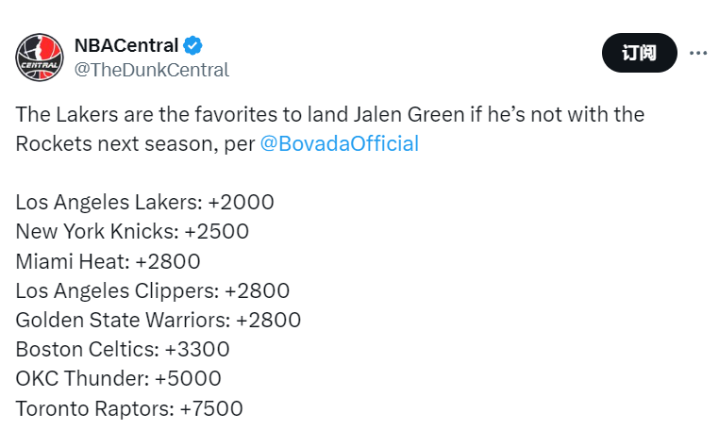The image size is (719, 430).
Task: Click "Rockets next season, per" text
Action: tap(135, 144)
